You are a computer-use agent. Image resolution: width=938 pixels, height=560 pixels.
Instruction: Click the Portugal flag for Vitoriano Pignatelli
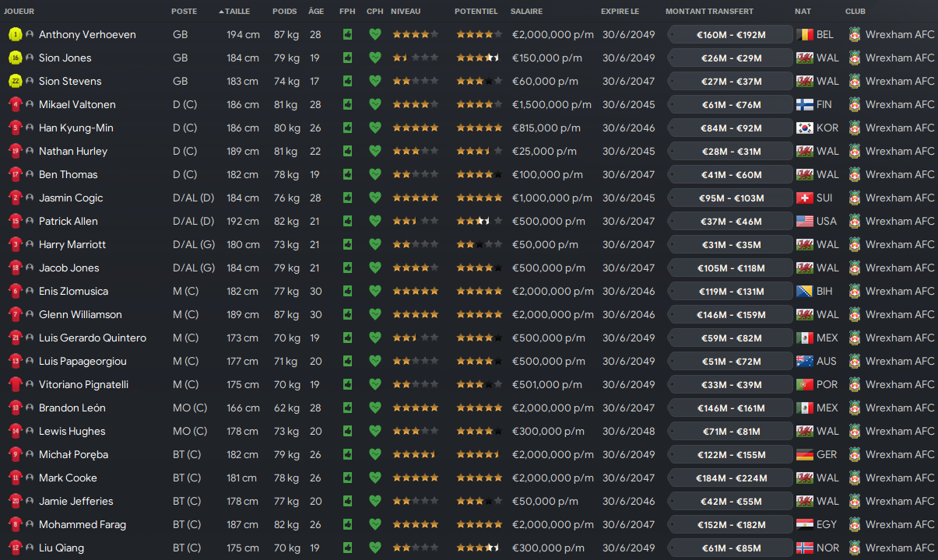click(x=805, y=384)
